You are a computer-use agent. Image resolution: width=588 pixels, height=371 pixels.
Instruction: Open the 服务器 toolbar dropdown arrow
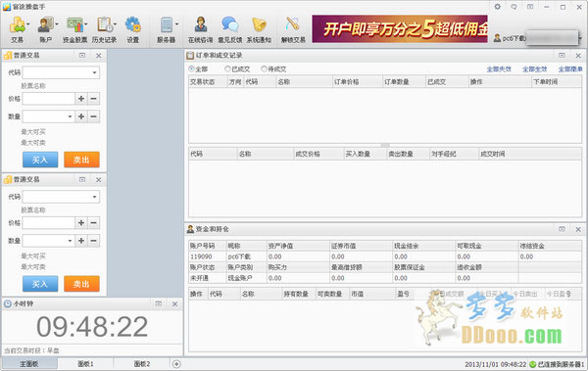(176, 24)
